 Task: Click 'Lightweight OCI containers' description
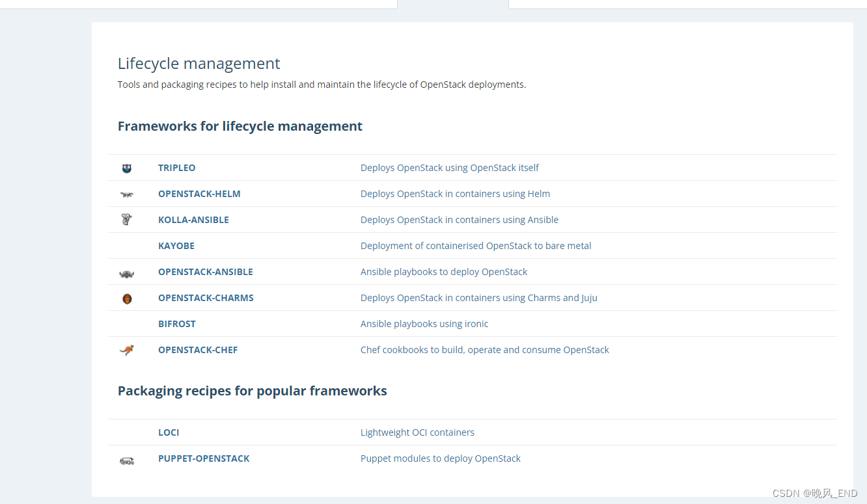click(417, 432)
